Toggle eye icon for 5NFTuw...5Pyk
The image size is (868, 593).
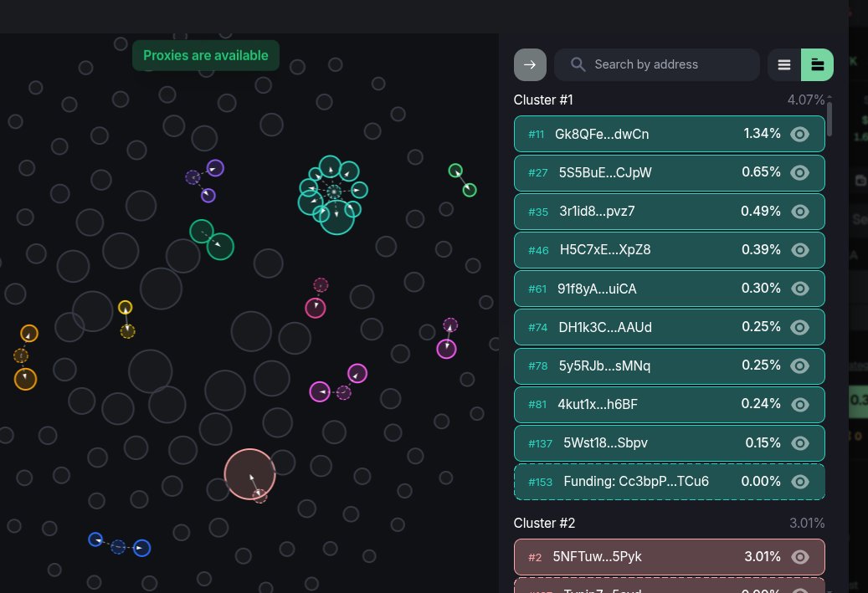click(x=800, y=556)
